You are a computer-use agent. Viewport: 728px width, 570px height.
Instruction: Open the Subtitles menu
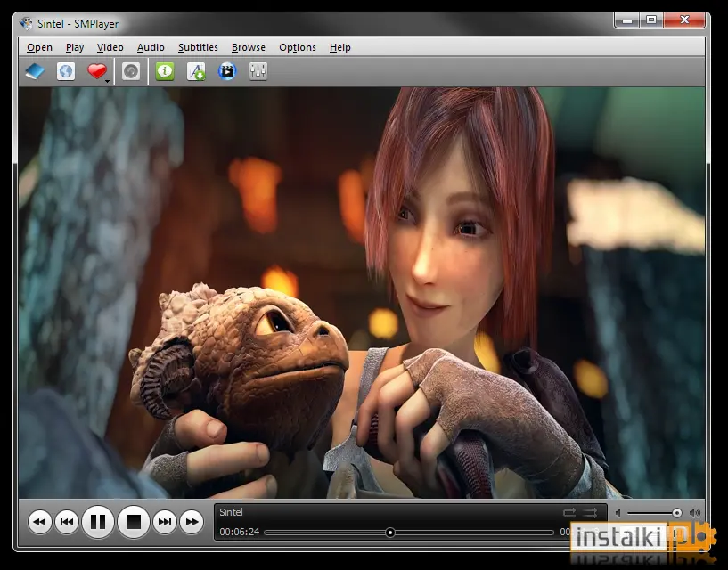tap(198, 47)
